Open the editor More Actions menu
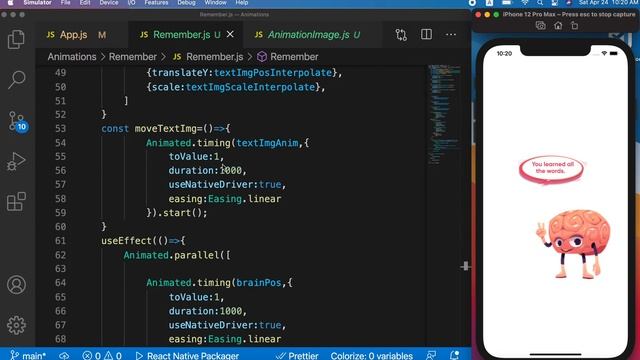This screenshot has width=640, height=360. point(451,35)
